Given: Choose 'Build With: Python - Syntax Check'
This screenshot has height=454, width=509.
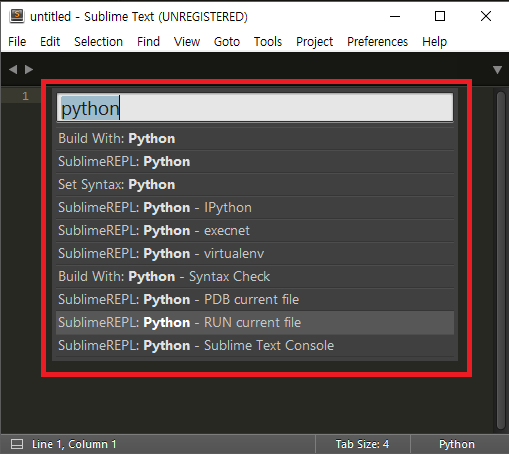Looking at the screenshot, I should tap(255, 277).
